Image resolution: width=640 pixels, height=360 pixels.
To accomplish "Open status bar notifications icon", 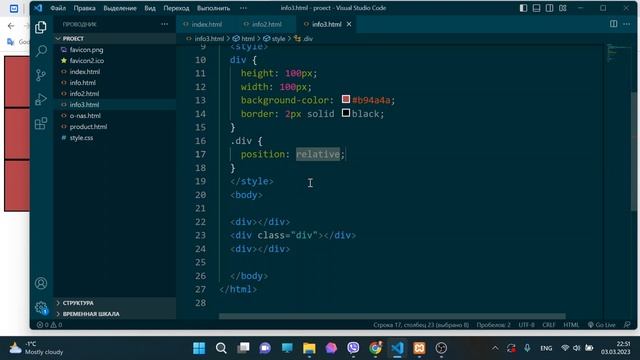I will click(x=627, y=325).
